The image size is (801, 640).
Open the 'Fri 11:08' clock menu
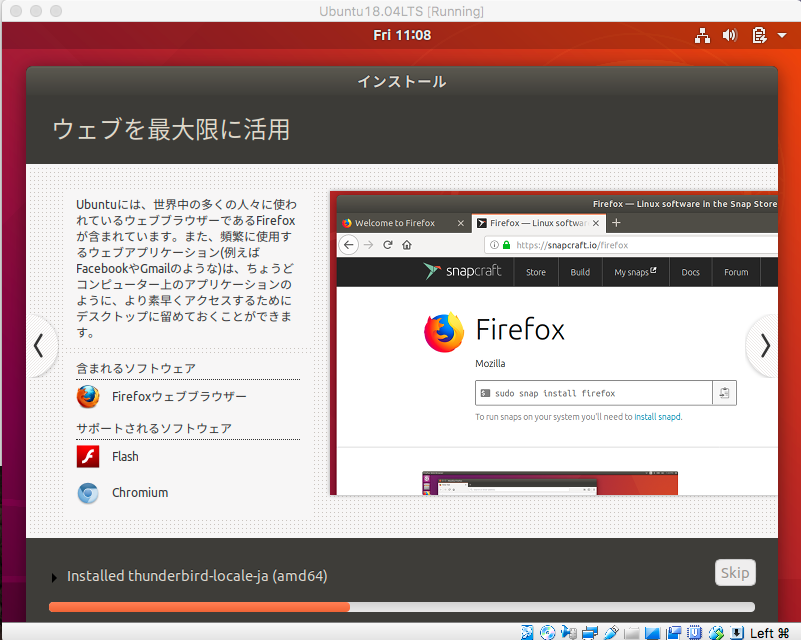402,35
